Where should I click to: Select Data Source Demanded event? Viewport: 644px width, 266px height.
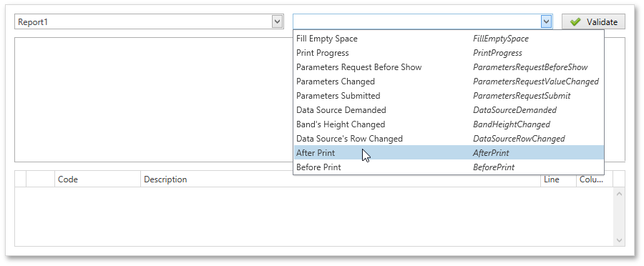[449, 110]
